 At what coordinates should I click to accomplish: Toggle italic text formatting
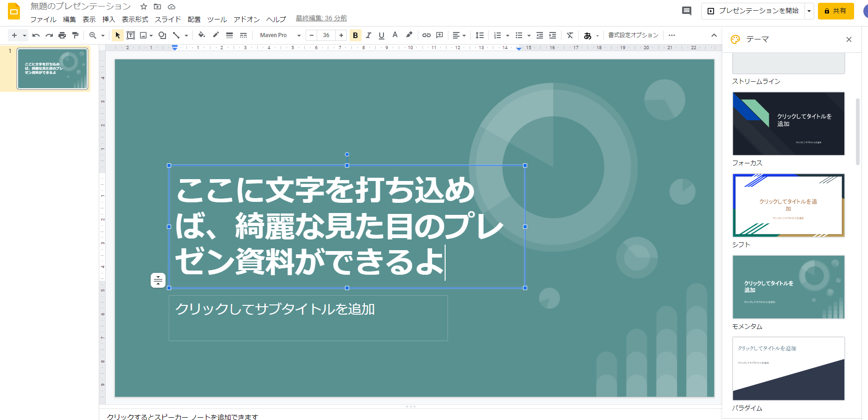(x=369, y=35)
